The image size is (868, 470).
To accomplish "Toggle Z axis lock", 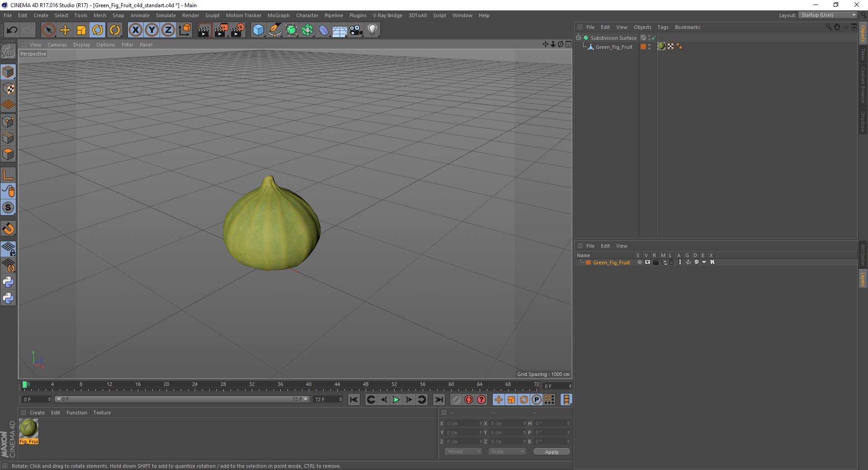I will 168,30.
